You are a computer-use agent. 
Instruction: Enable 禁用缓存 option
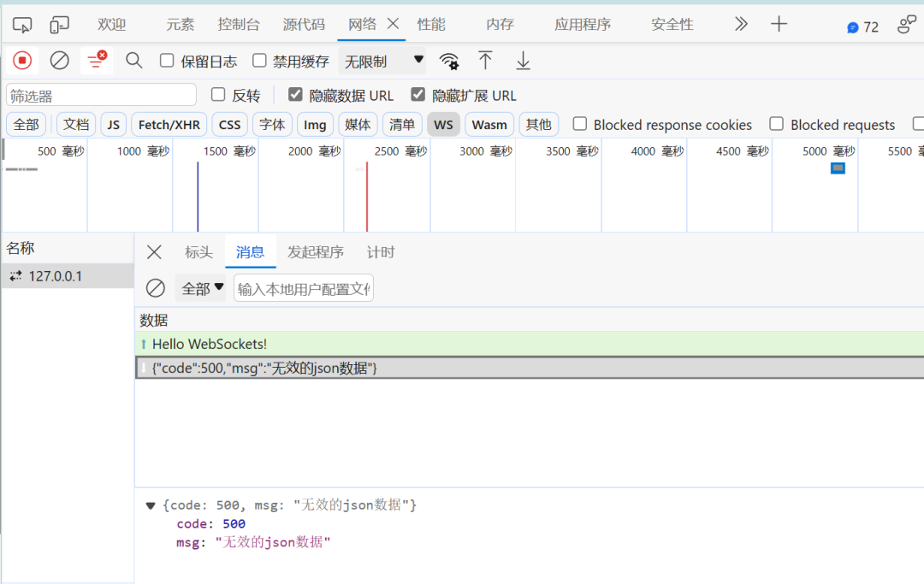[x=259, y=60]
